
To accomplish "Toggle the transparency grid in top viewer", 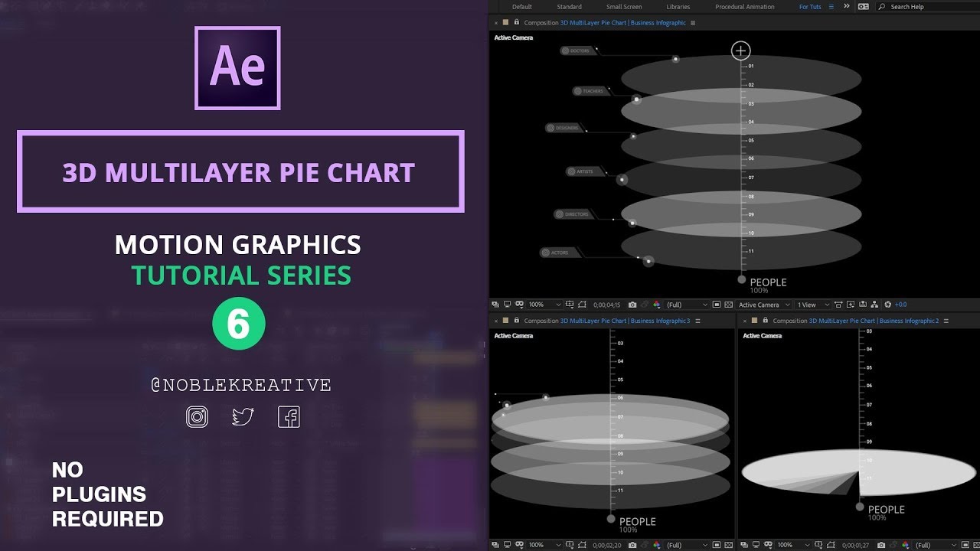I will coord(728,305).
